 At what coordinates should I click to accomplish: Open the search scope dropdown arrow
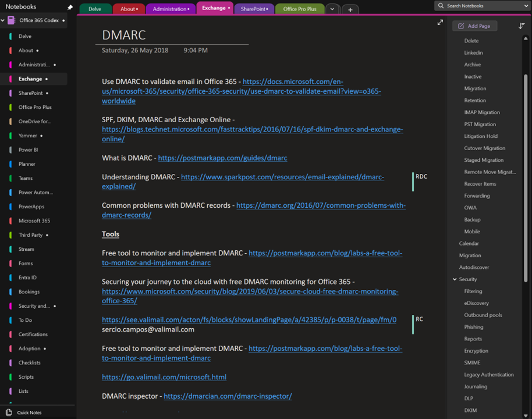tap(526, 6)
